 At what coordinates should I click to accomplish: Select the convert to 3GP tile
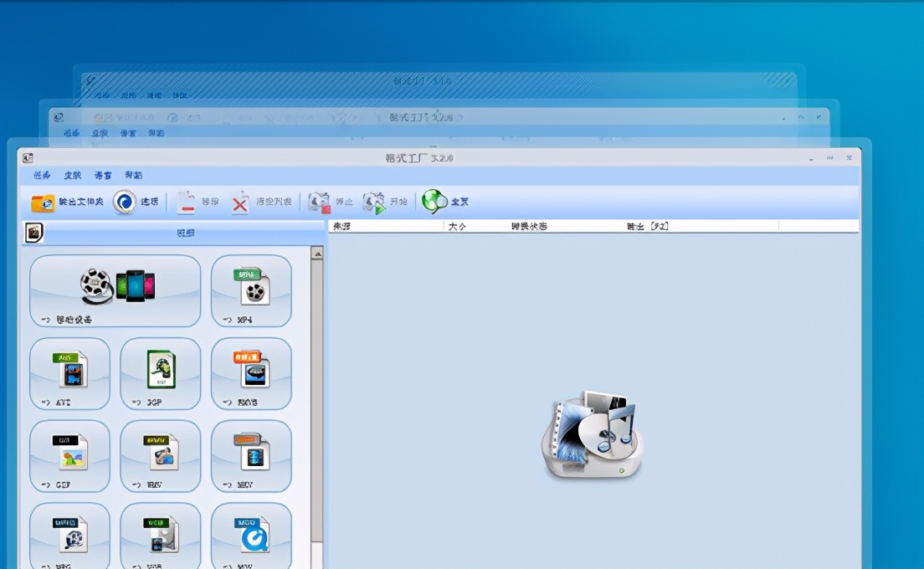161,373
